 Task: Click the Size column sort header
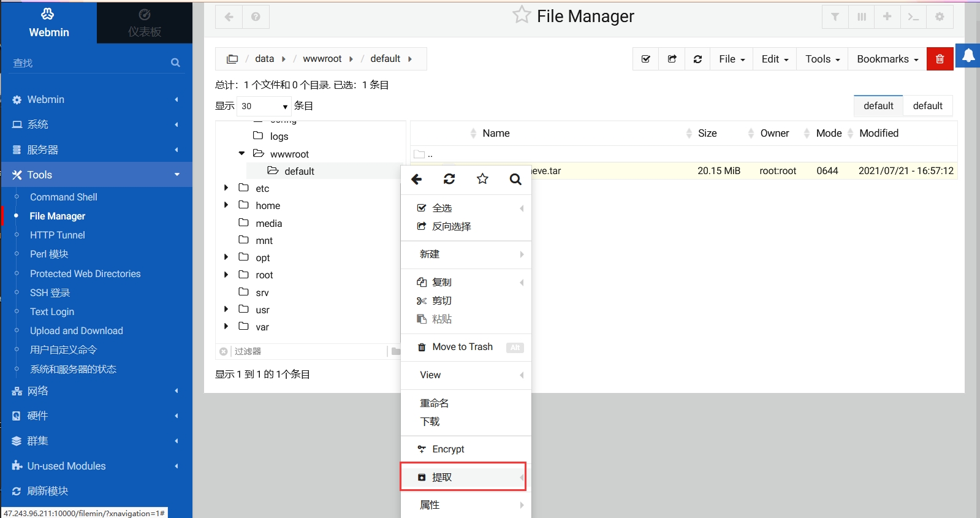click(x=707, y=133)
